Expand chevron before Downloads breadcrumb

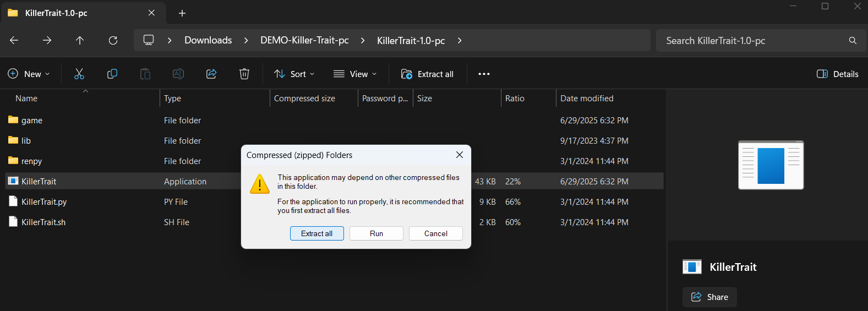click(170, 40)
